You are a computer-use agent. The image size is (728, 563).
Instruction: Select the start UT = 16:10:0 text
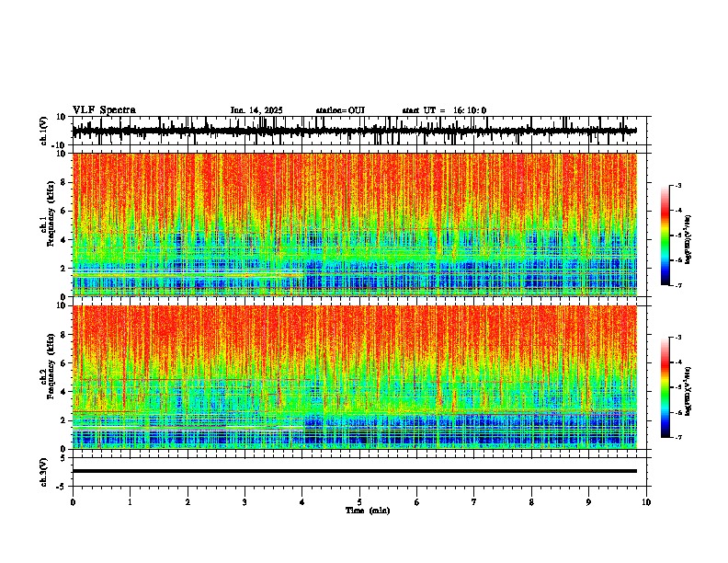coord(444,110)
